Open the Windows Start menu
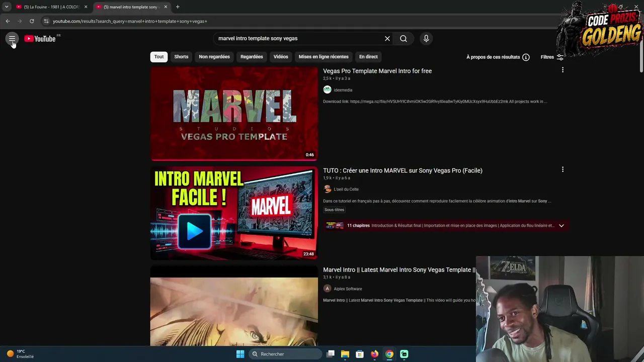 (240, 354)
